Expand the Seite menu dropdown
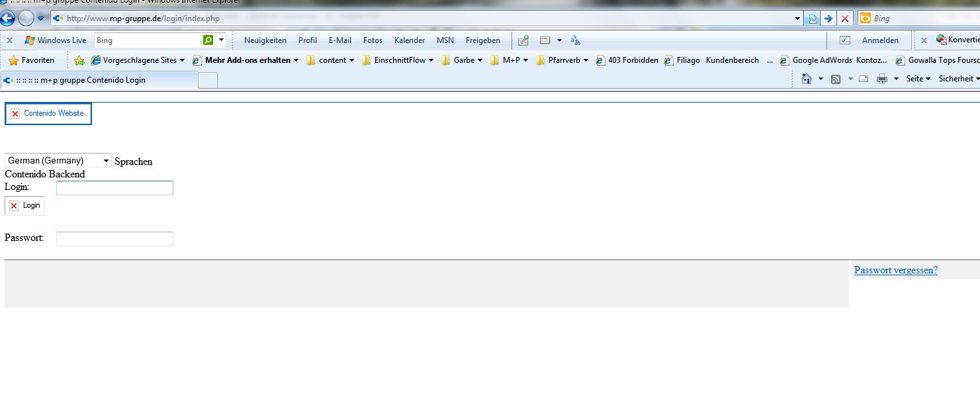Viewport: 980px width, 411px height. click(918, 79)
